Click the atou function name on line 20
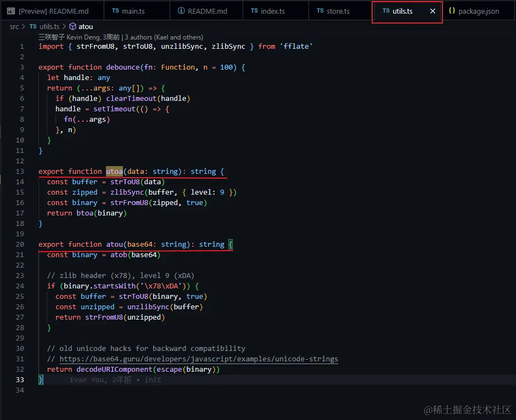The height and width of the screenshot is (420, 516). pos(114,244)
